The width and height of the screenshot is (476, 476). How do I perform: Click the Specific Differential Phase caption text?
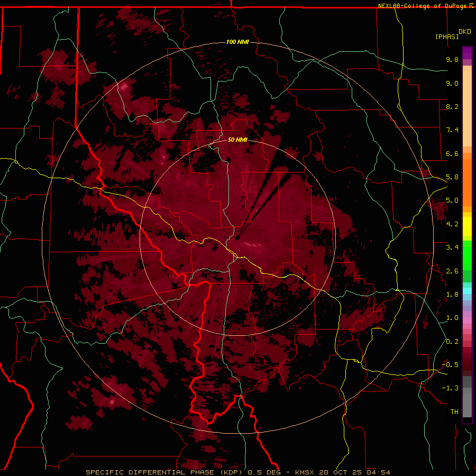point(164,472)
